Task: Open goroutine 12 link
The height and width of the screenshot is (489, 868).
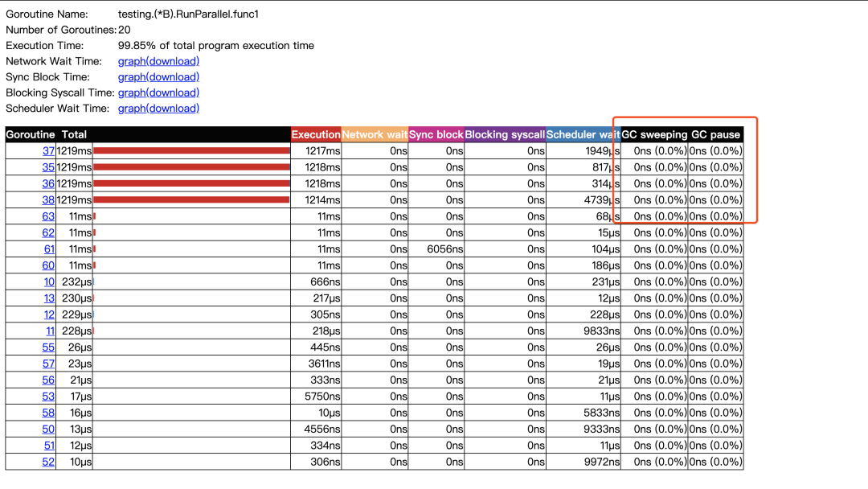Action: pyautogui.click(x=49, y=314)
